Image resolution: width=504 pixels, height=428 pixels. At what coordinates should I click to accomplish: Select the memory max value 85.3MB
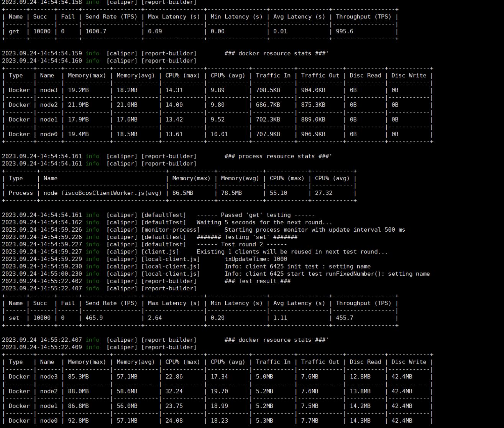pyautogui.click(x=78, y=377)
